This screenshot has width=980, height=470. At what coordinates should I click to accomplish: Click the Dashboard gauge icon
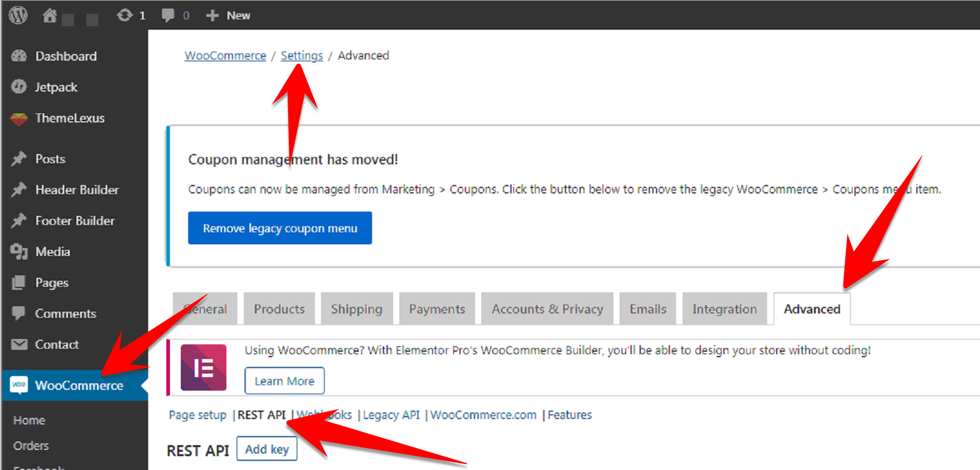pos(19,56)
